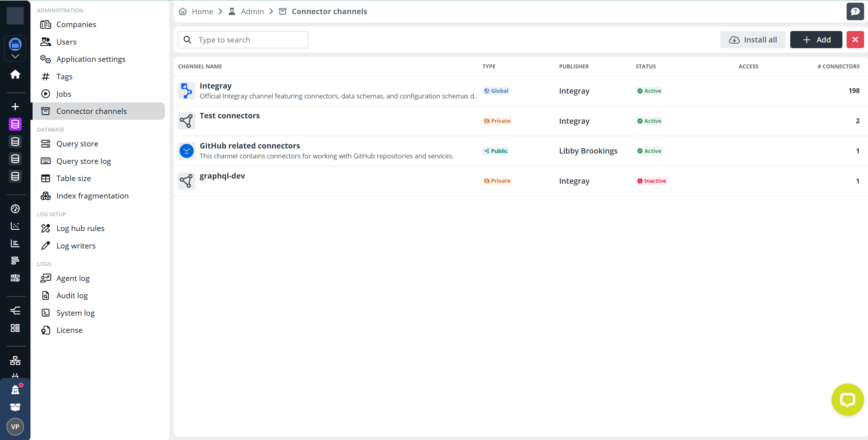Click the VP avatar at the sidebar bottom
The width and height of the screenshot is (868, 440).
tap(15, 426)
